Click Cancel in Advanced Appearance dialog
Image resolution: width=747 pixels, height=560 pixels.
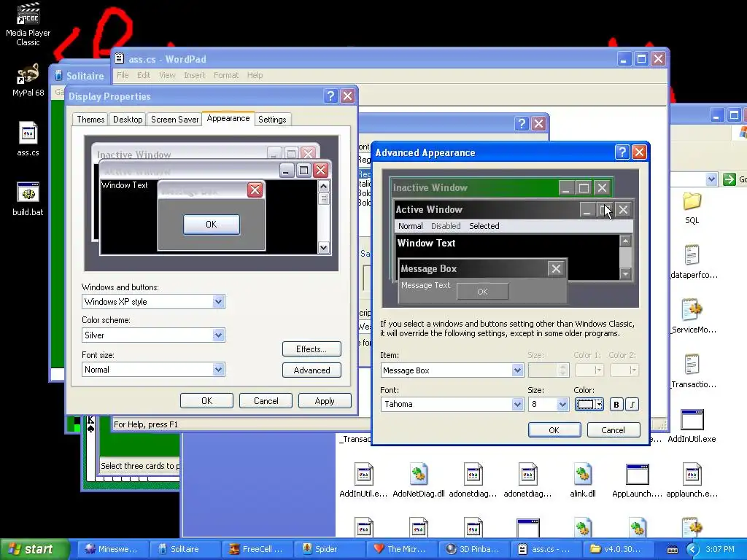[613, 430]
